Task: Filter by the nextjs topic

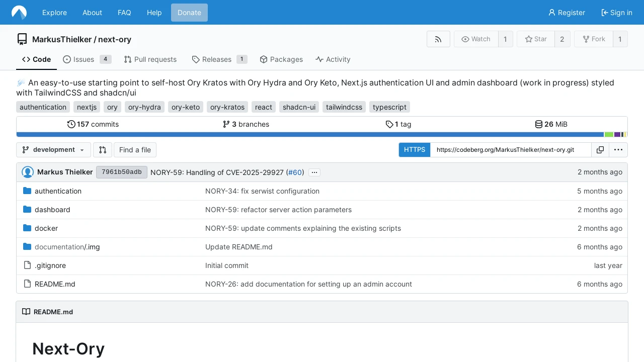Action: [x=87, y=107]
